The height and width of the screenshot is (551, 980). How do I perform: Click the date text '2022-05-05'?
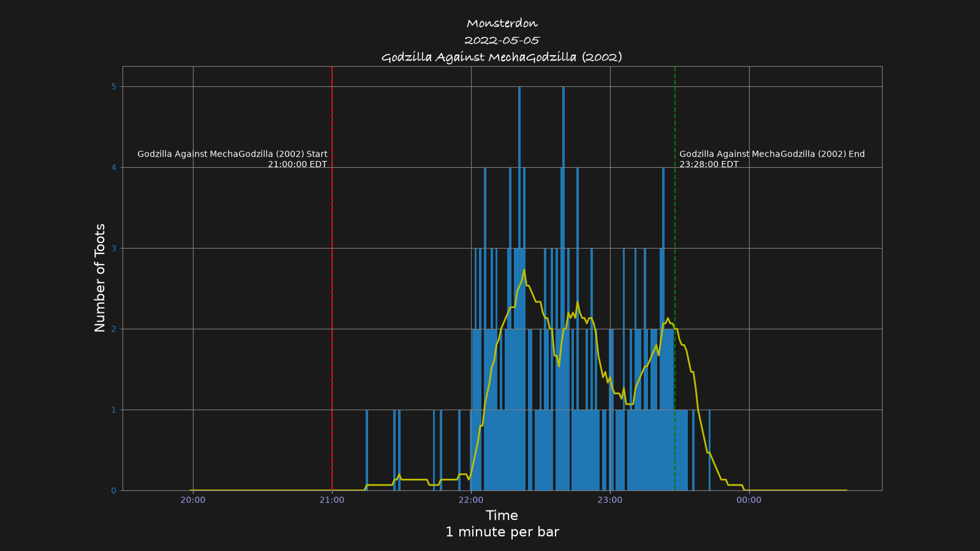point(502,40)
